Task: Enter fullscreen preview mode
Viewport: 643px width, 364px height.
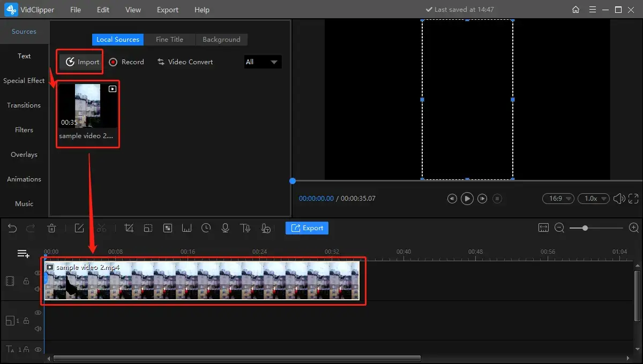Action: [633, 199]
